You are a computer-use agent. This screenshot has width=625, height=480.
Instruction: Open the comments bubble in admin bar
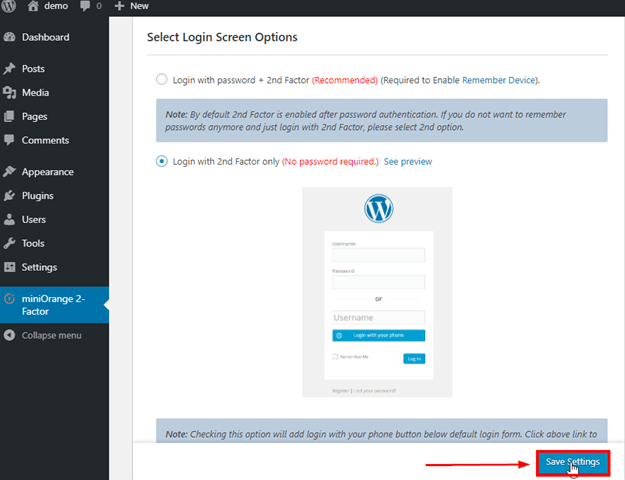pyautogui.click(x=85, y=6)
